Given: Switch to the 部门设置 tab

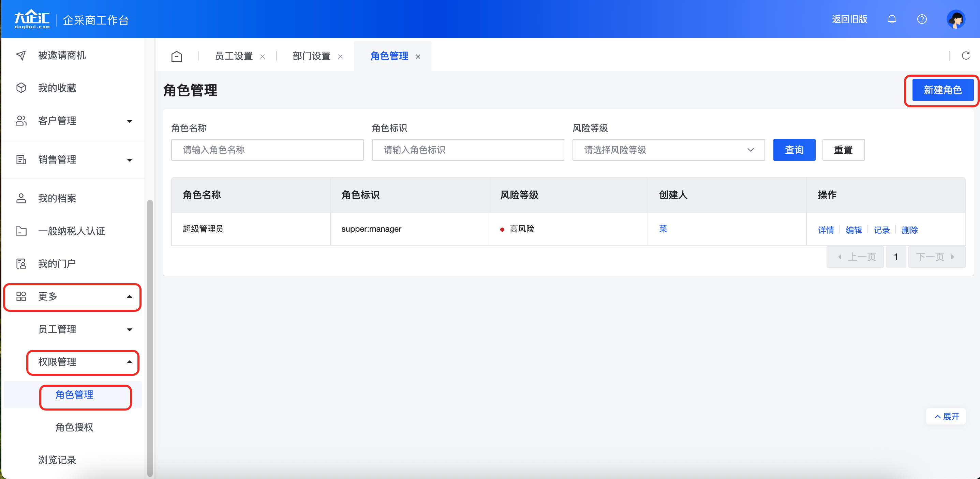Looking at the screenshot, I should (311, 56).
